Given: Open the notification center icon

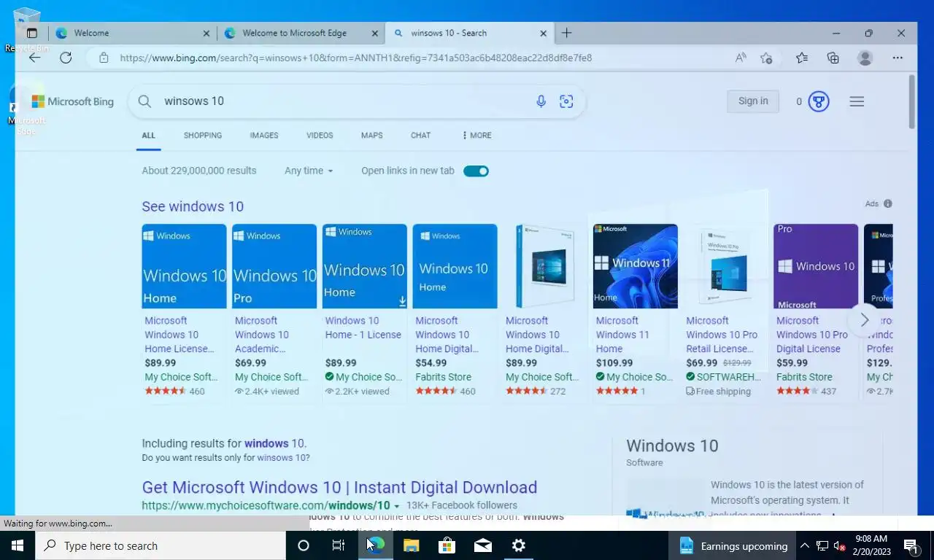Looking at the screenshot, I should [x=911, y=545].
